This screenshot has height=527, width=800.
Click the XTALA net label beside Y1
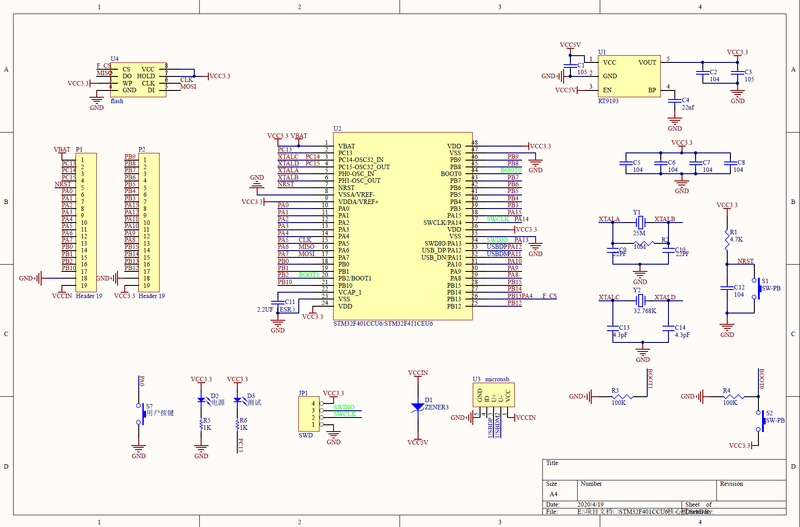pyautogui.click(x=609, y=219)
